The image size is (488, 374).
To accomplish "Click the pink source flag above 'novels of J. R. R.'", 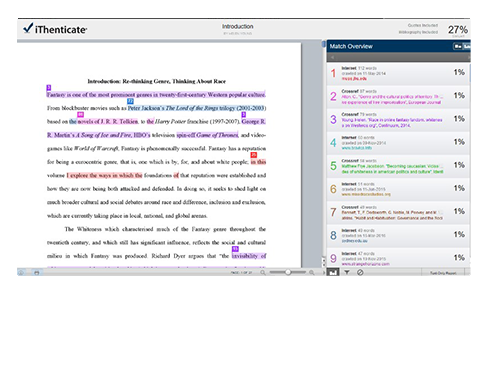I will [x=81, y=114].
